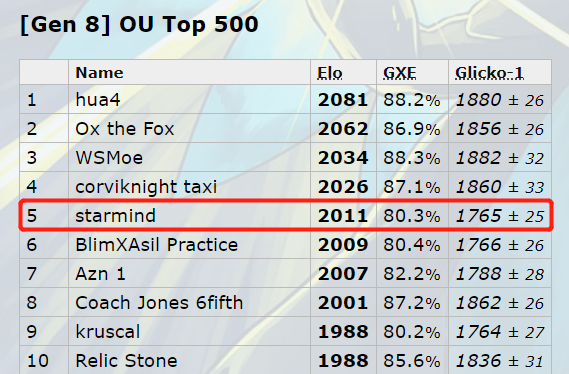569x374 pixels.
Task: Open BlimXAsil Practice's profile
Action: click(156, 245)
